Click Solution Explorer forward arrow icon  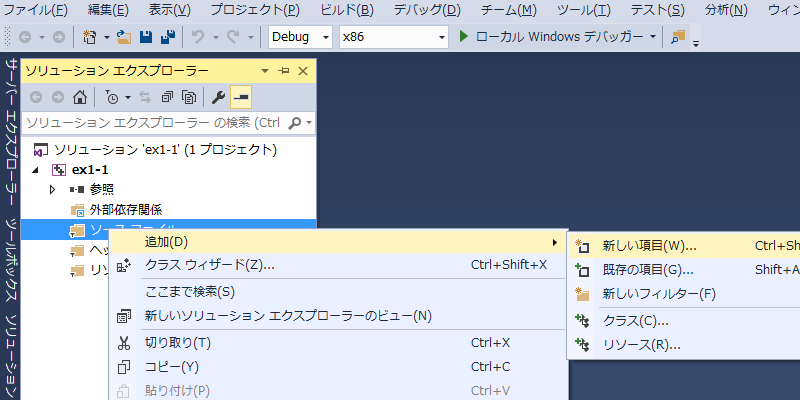pyautogui.click(x=58, y=97)
